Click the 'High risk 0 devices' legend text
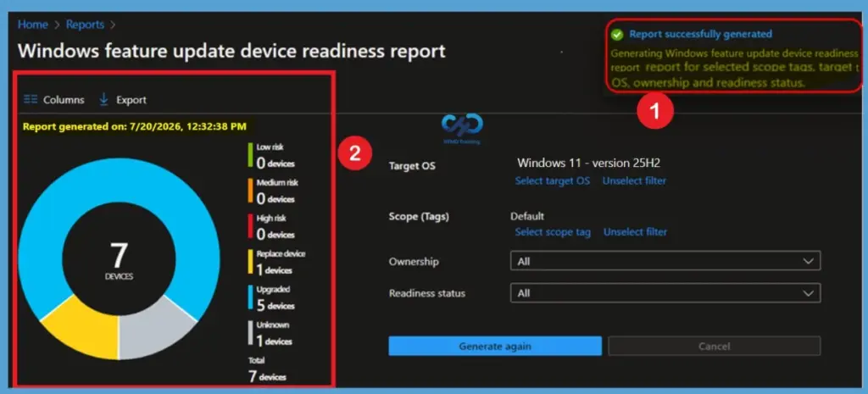The image size is (868, 394). click(x=275, y=226)
